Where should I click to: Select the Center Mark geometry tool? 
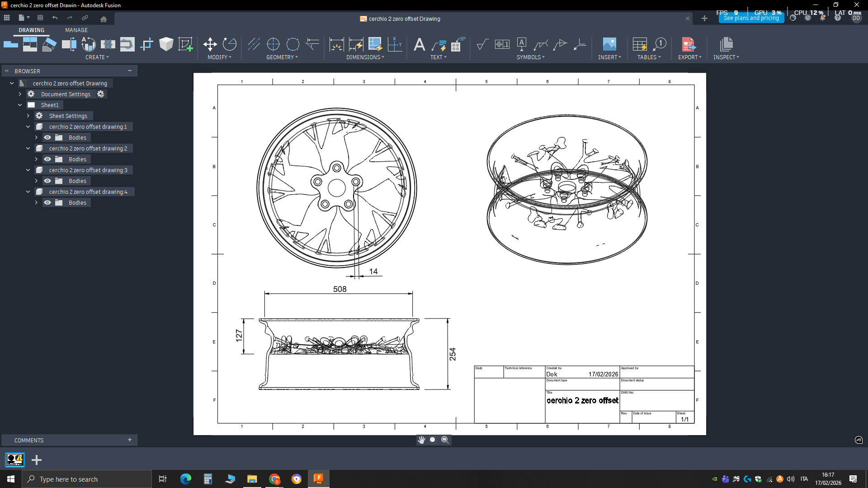click(x=273, y=44)
